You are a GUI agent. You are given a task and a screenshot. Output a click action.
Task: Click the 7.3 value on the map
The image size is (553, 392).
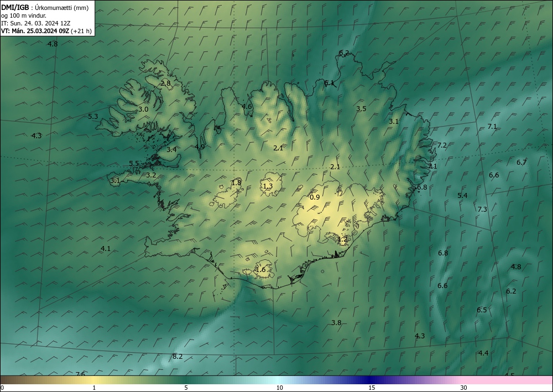tap(482, 209)
